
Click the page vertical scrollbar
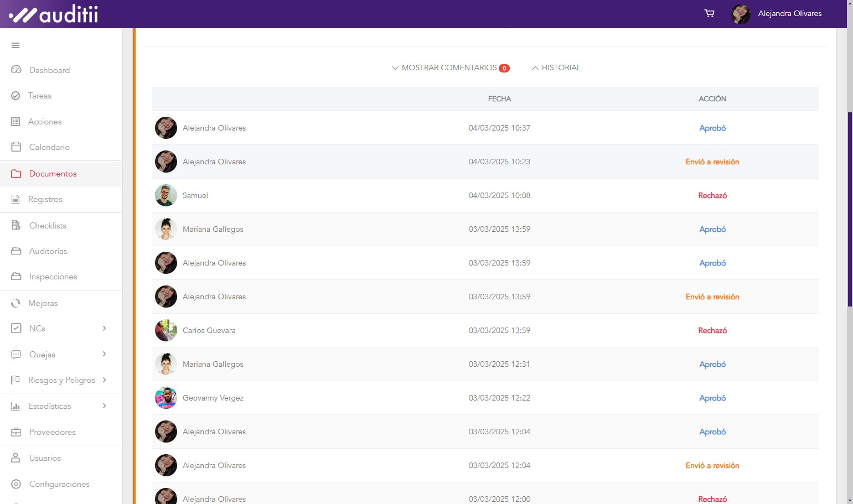(850, 209)
